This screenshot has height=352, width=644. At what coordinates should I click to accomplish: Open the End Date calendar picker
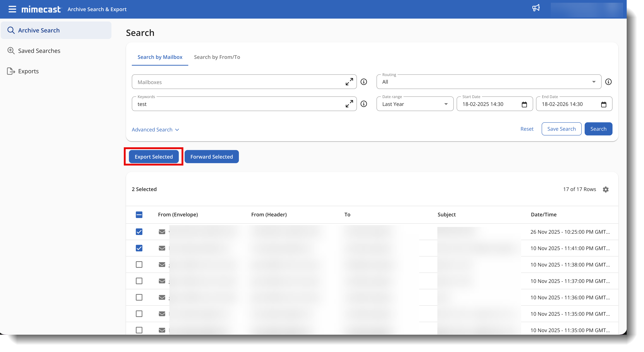click(604, 104)
